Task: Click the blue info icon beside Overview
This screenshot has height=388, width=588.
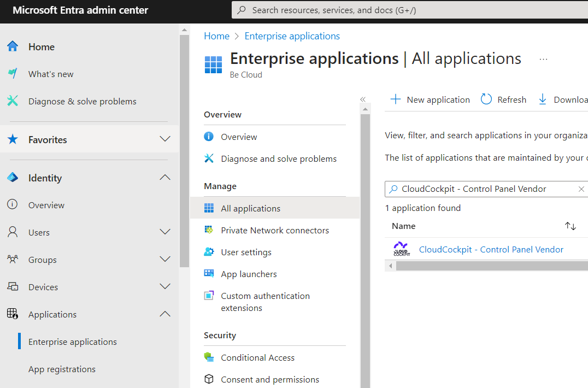Action: click(x=209, y=137)
